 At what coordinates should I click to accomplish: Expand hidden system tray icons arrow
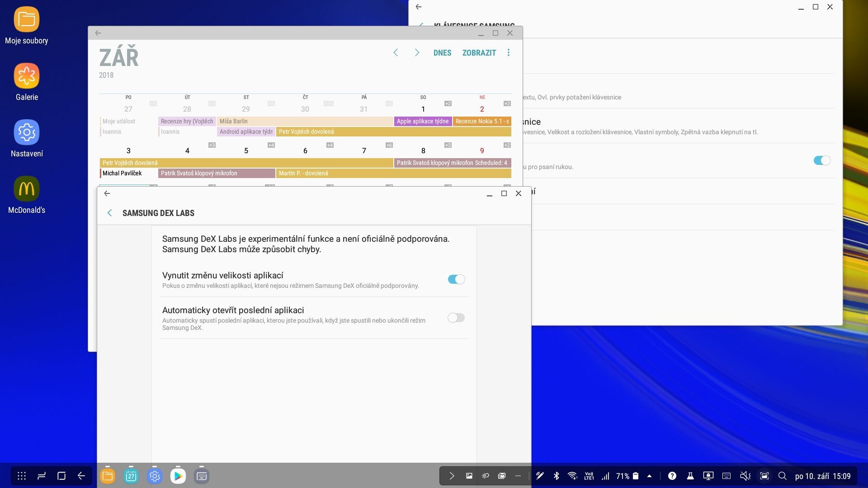click(x=649, y=476)
